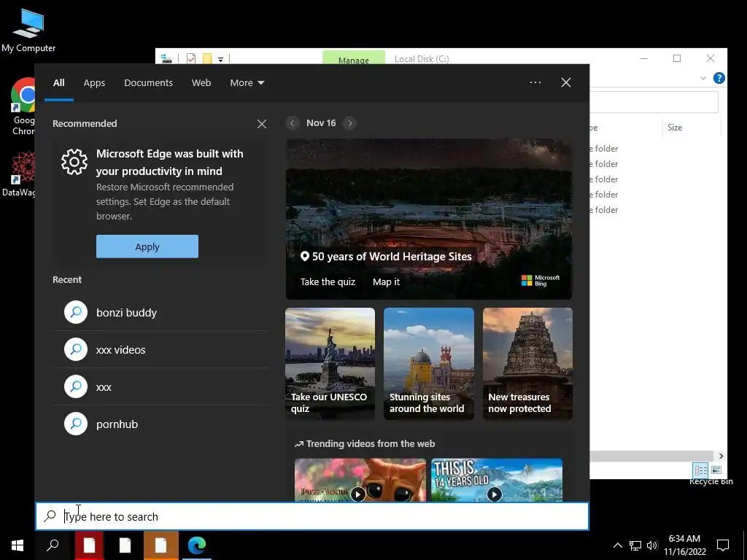Click the Local Disk (C:) window title
Image resolution: width=747 pixels, height=560 pixels.
point(422,59)
